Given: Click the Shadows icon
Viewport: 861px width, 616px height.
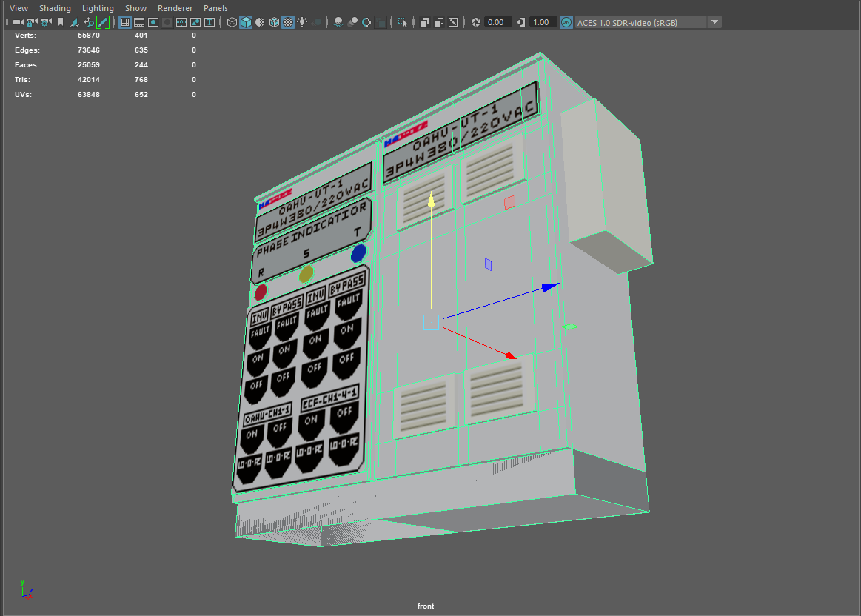Looking at the screenshot, I should [316, 22].
